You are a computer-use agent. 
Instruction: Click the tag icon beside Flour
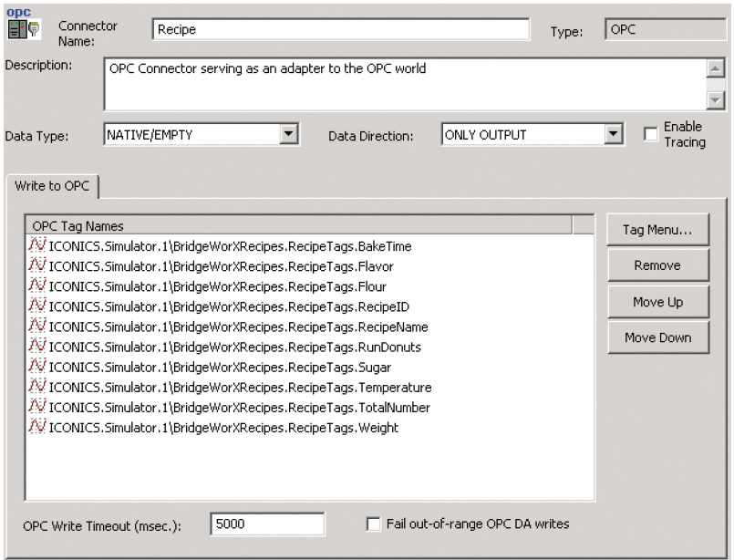[37, 285]
